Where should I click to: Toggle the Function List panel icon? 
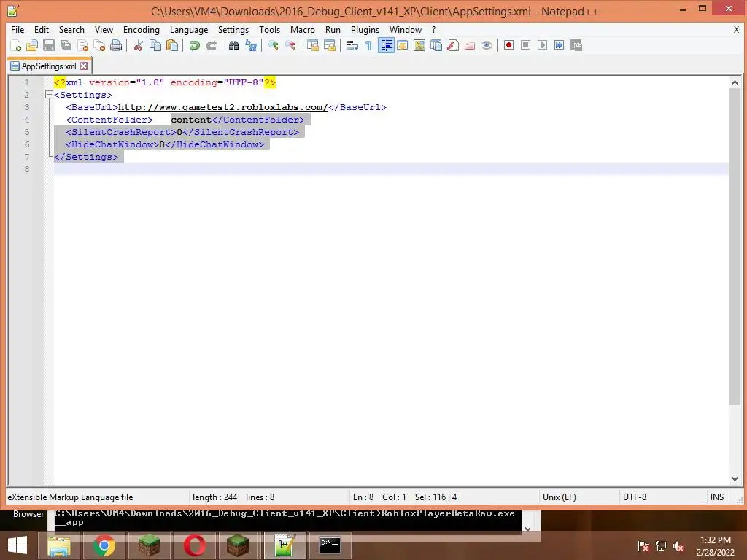(453, 45)
